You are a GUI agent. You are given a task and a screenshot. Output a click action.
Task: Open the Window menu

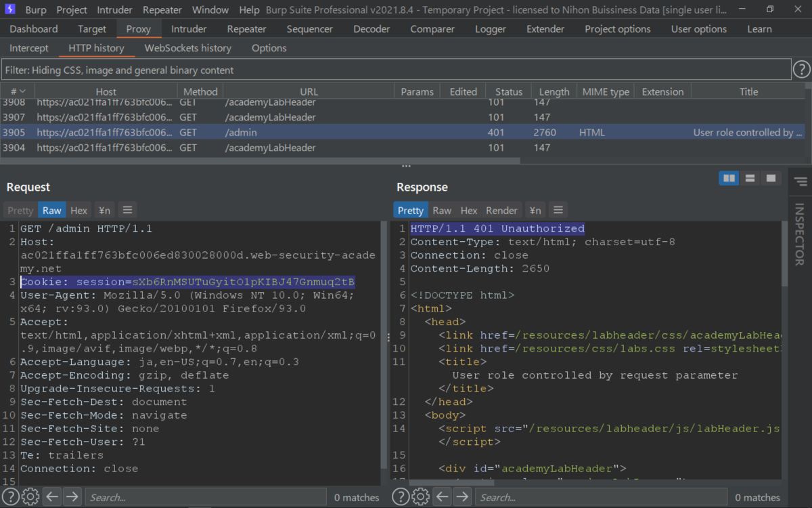tap(210, 10)
